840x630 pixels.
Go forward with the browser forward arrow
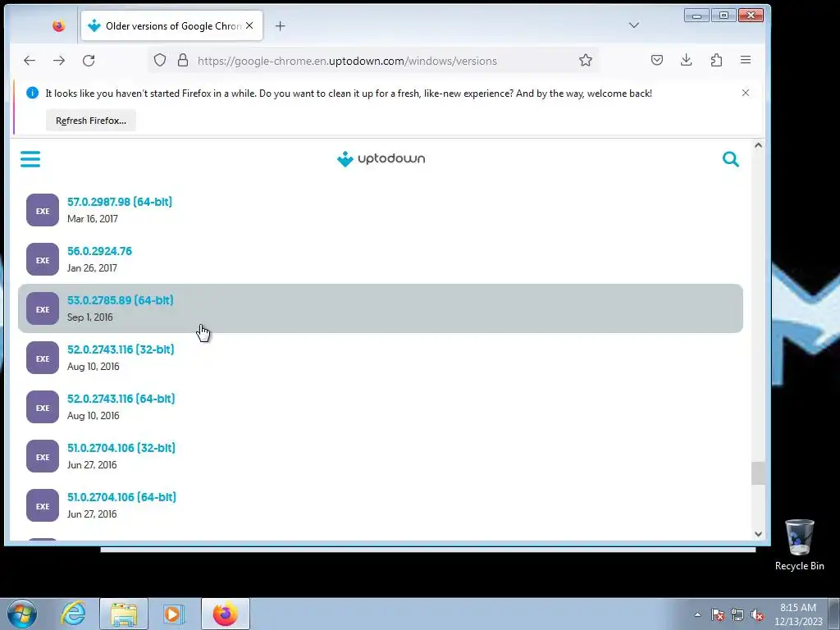pos(59,61)
